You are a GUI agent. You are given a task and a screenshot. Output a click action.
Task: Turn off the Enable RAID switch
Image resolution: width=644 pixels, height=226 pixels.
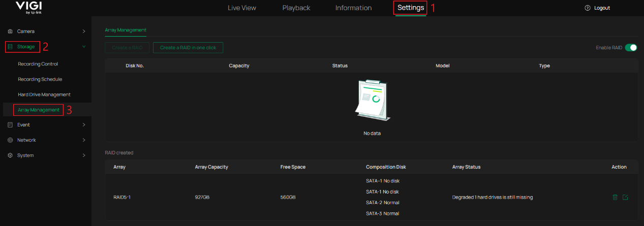pos(631,48)
